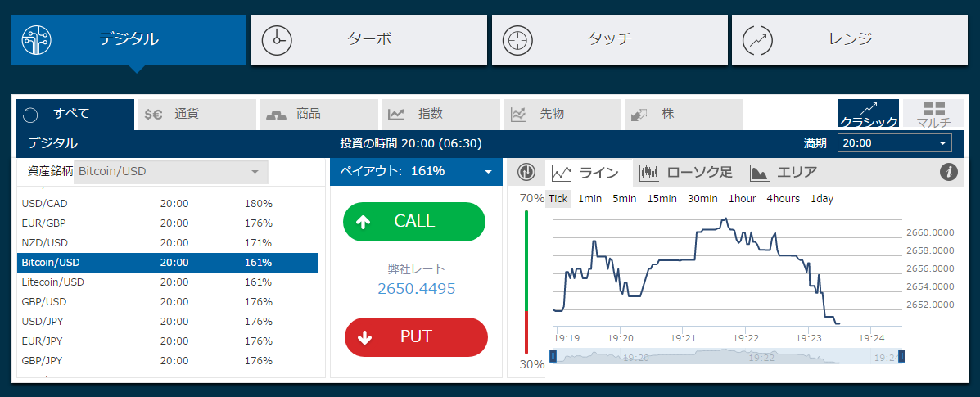980x397 pixels.
Task: Click the gold bars icon beside 商品
Action: (x=276, y=115)
